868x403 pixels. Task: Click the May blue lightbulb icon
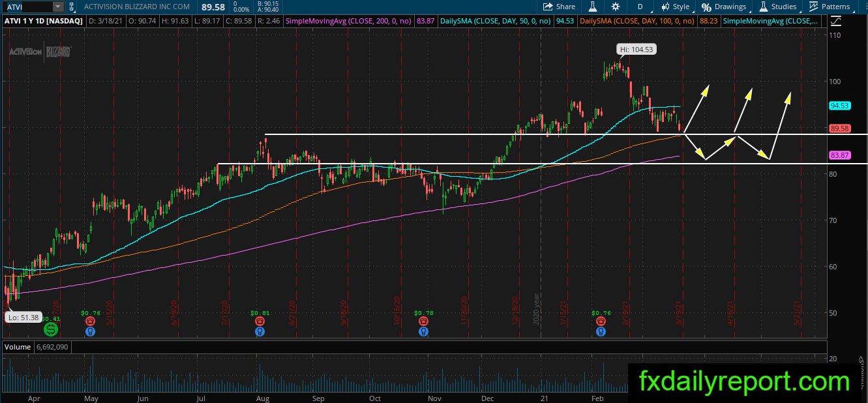pyautogui.click(x=89, y=331)
